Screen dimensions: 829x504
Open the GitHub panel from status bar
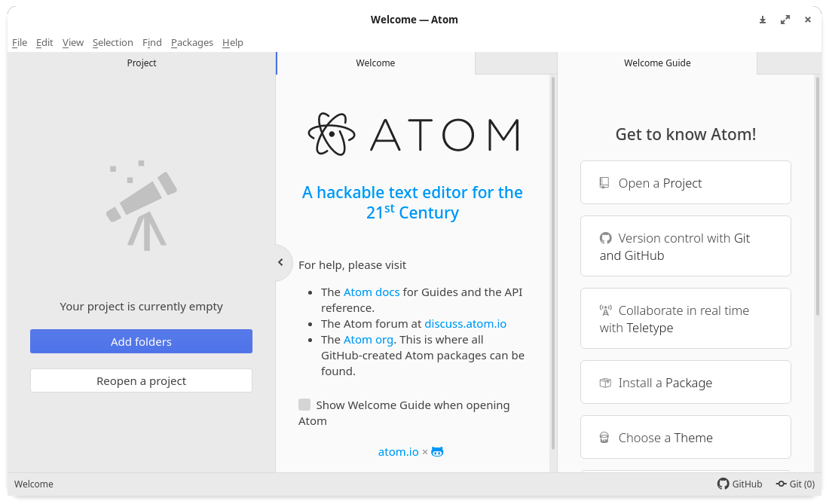(x=739, y=484)
